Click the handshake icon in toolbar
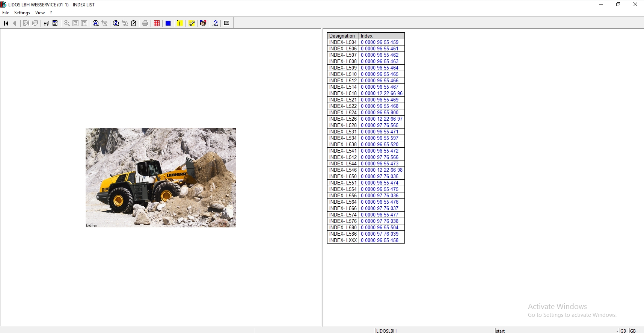This screenshot has height=333, width=644. [203, 23]
